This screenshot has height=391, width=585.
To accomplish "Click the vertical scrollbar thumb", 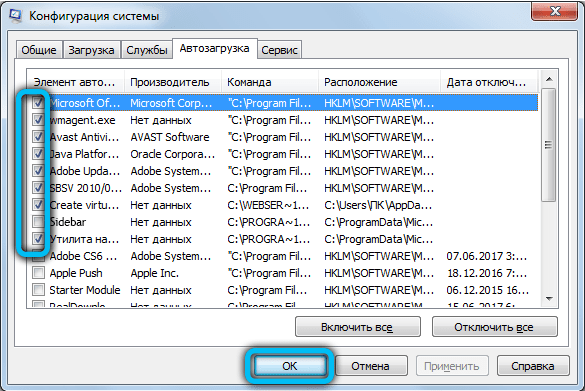I will click(x=548, y=145).
